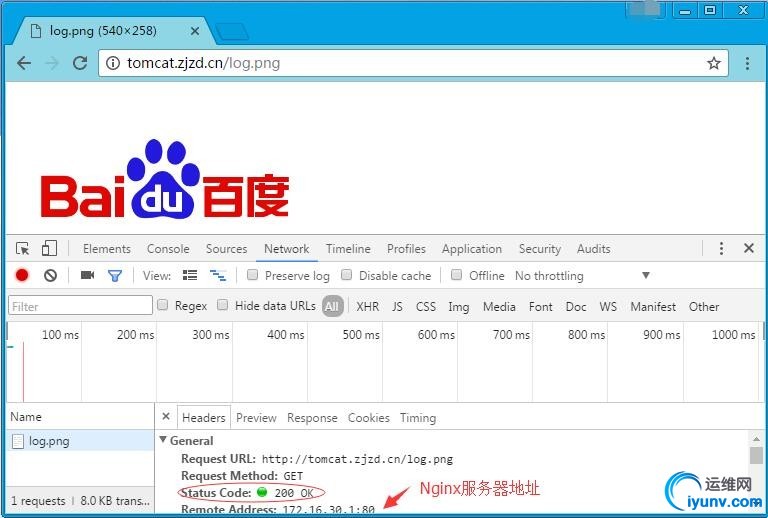Use large request rows view
Screen dimensions: 768x518
(x=190, y=275)
